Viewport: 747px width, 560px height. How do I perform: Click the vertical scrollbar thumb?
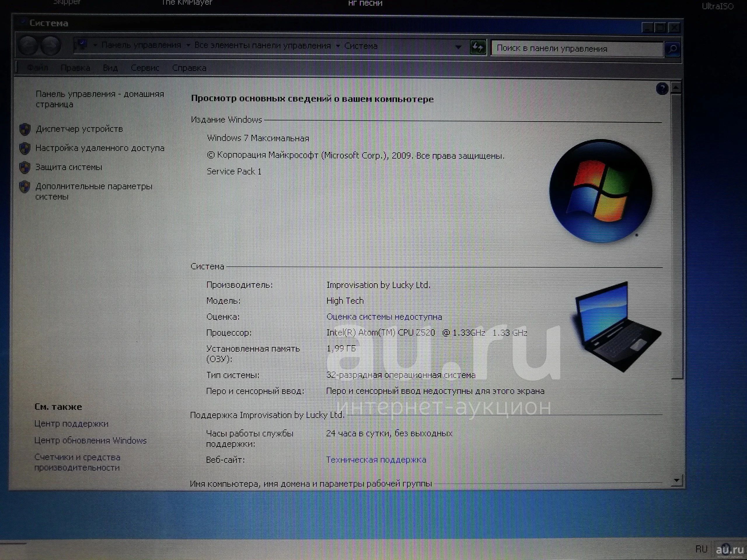click(x=676, y=236)
